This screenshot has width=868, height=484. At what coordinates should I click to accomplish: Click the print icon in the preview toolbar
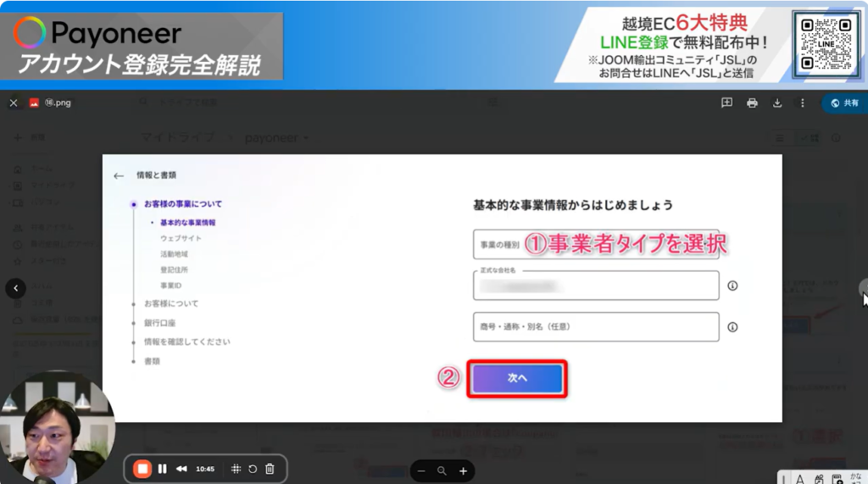tap(752, 103)
